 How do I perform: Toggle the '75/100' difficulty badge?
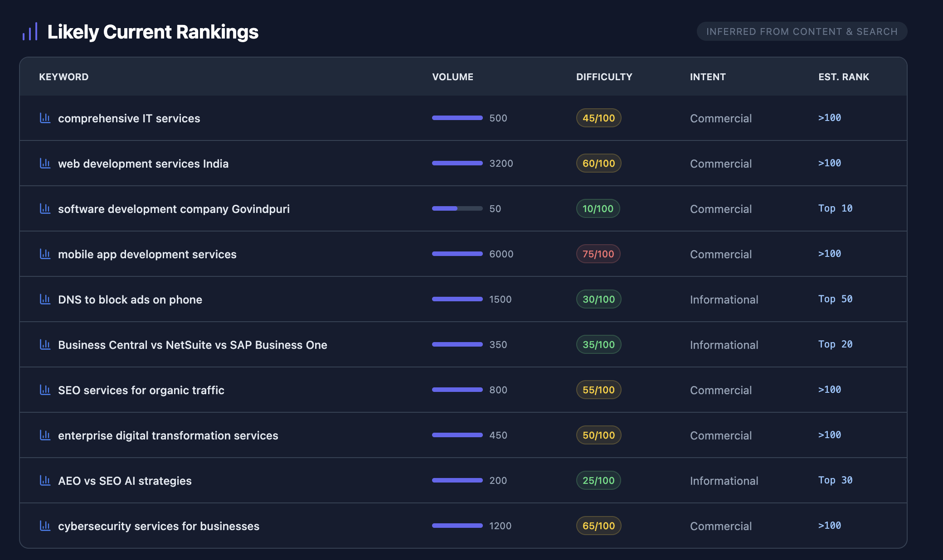coord(598,254)
